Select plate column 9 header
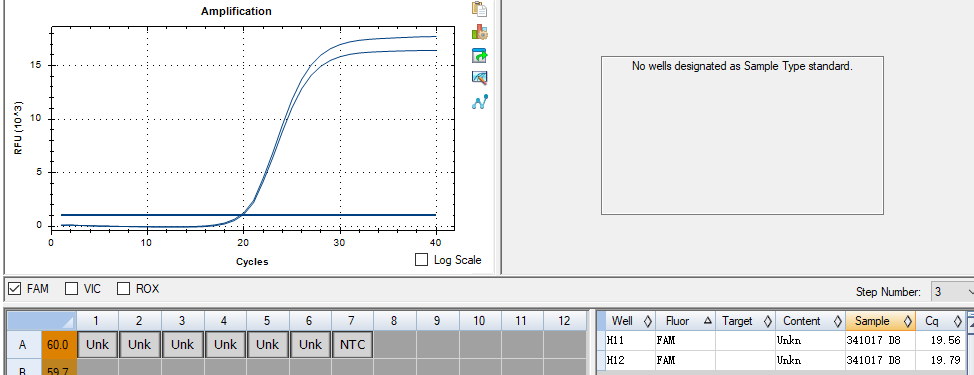The width and height of the screenshot is (974, 375). click(x=437, y=321)
